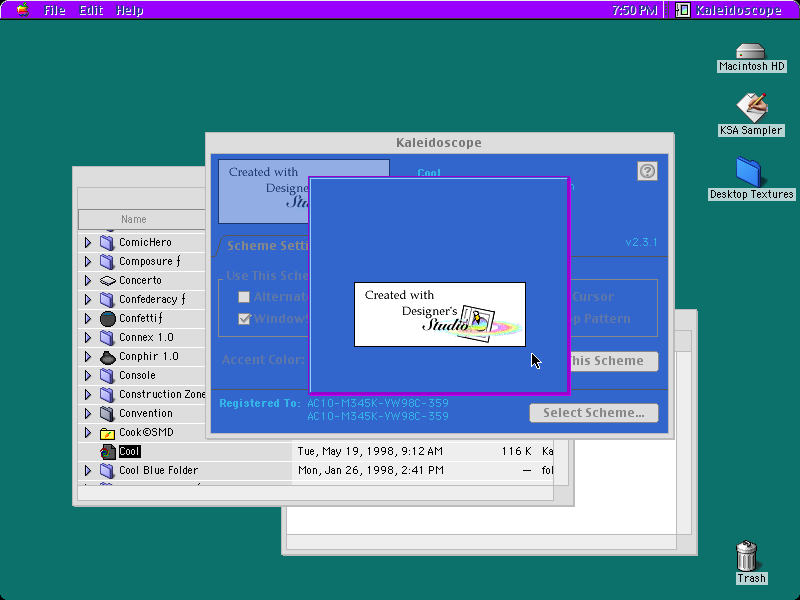Select the Construction Zone folder icon
800x600 pixels.
point(107,394)
